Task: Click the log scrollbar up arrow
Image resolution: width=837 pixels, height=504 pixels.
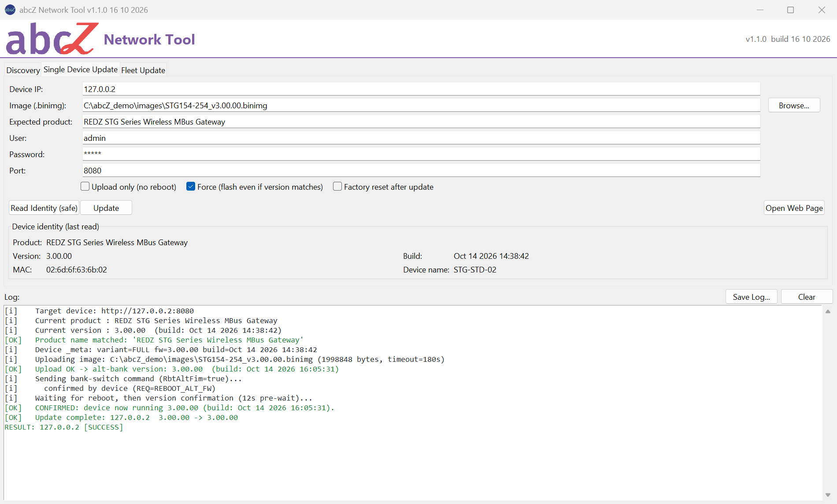Action: pos(828,311)
